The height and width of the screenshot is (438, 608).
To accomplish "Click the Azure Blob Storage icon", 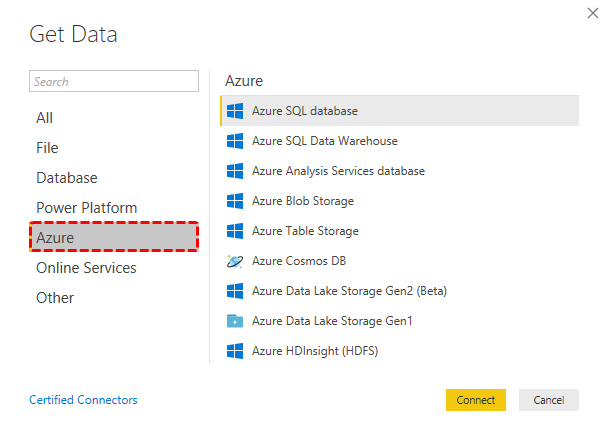I will [235, 201].
